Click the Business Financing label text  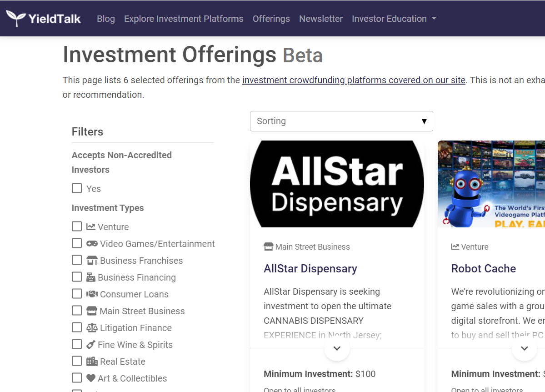(x=137, y=277)
